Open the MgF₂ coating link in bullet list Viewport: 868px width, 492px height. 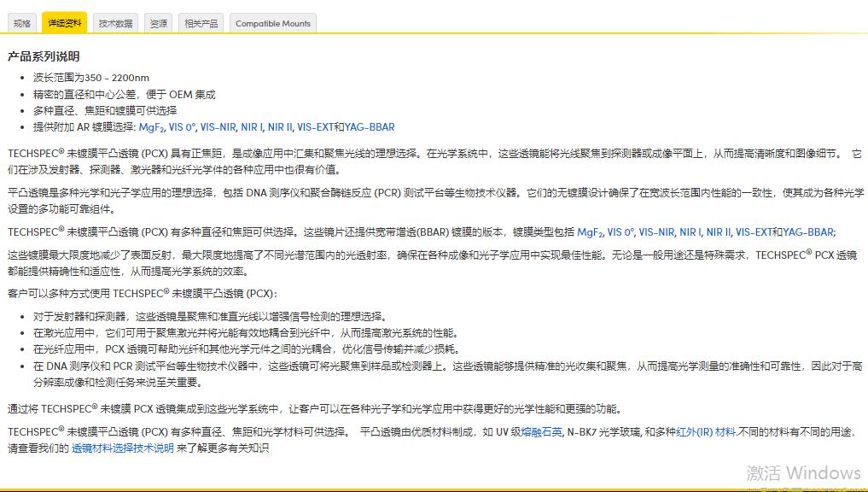pos(151,126)
